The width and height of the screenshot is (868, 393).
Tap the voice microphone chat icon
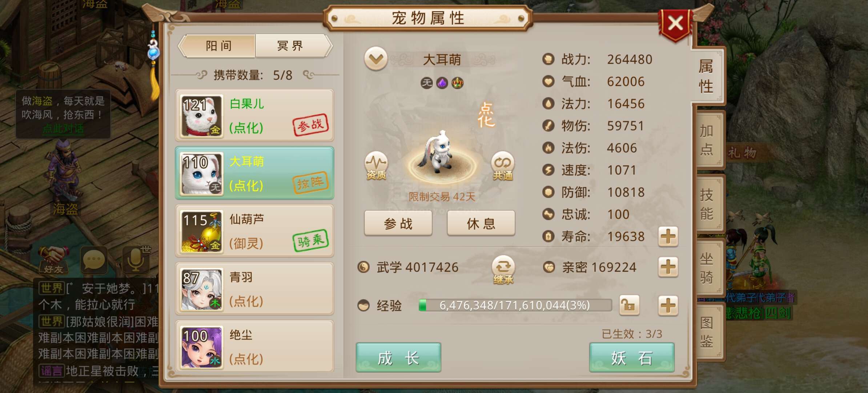tap(136, 260)
